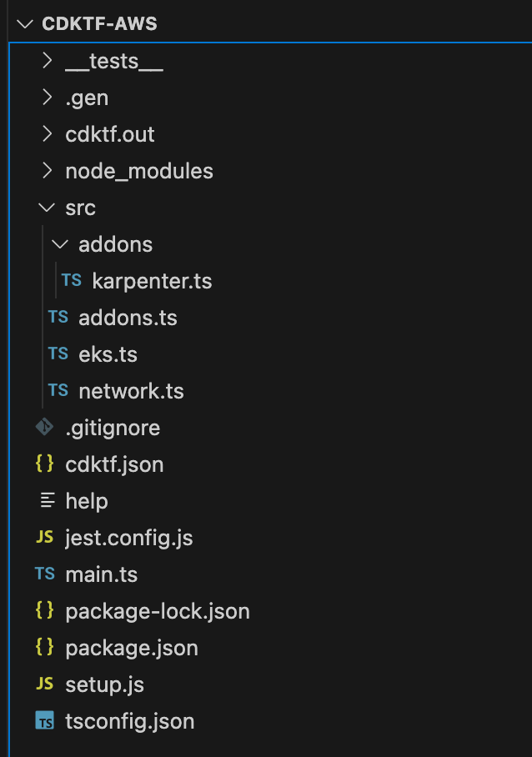Expand the cdktf.out folder

pos(111,134)
